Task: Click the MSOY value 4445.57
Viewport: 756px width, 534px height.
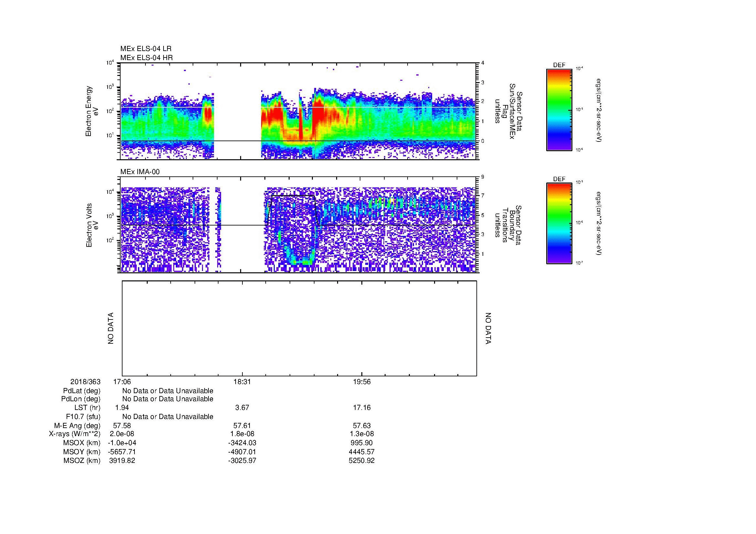Action: (x=362, y=452)
